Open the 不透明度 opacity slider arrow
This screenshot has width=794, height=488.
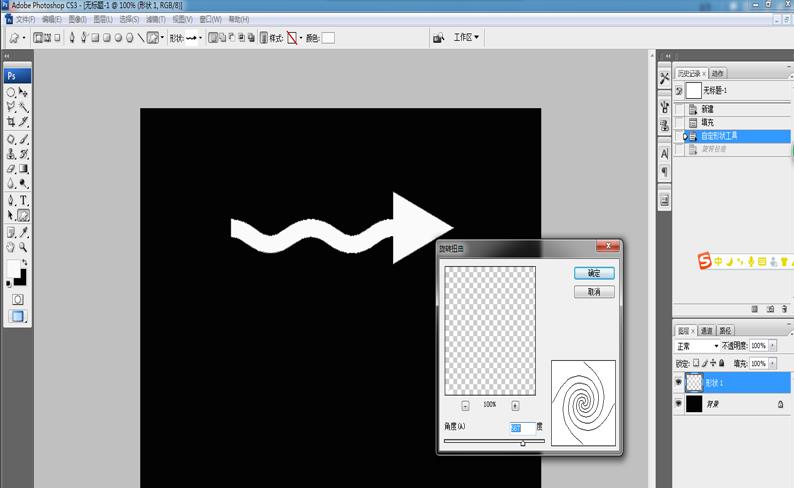coord(772,346)
